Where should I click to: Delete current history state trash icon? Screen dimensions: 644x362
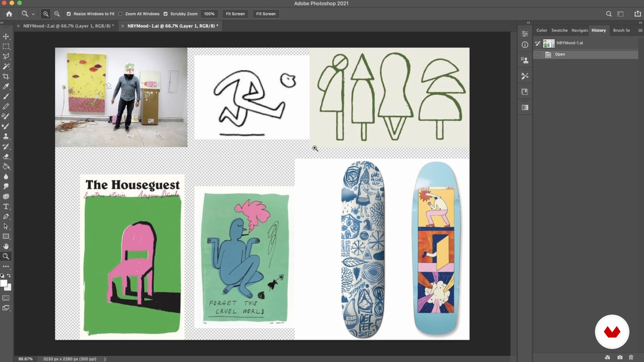[631, 357]
